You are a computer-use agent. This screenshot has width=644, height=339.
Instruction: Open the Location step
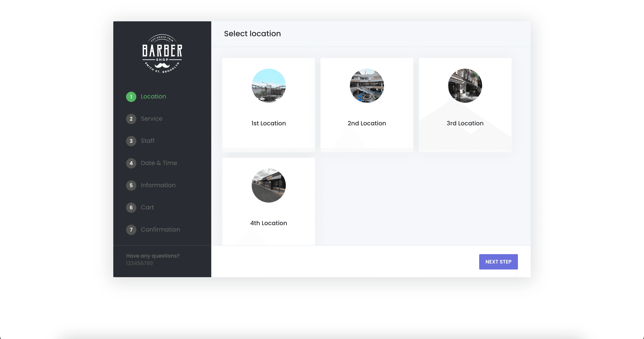click(x=153, y=97)
